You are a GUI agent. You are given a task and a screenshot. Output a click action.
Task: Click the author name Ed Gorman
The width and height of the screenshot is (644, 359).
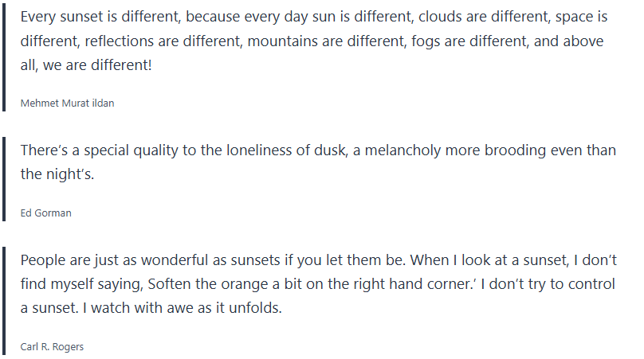(45, 213)
